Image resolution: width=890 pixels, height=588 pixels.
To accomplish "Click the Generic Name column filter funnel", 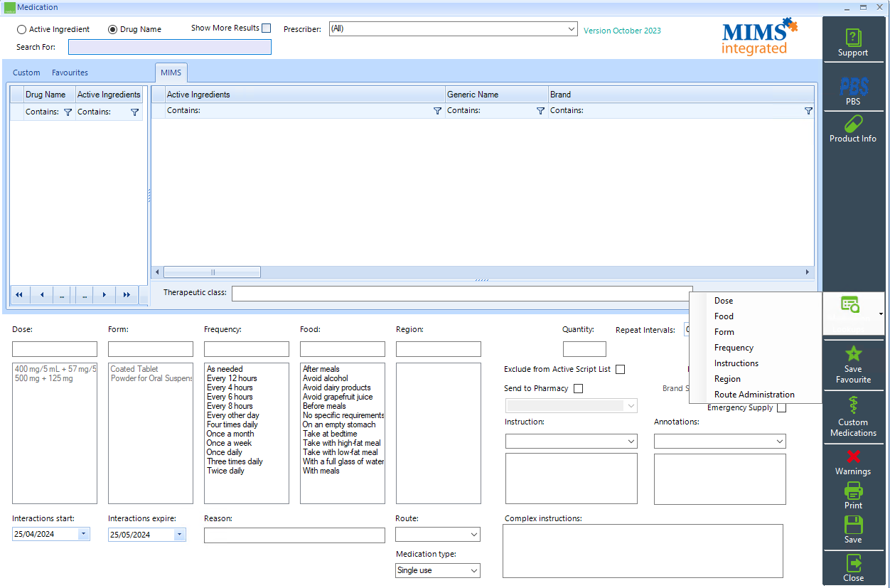I will coord(540,111).
